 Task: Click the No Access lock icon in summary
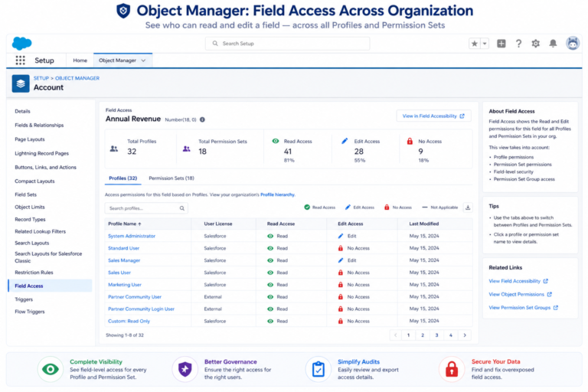410,141
